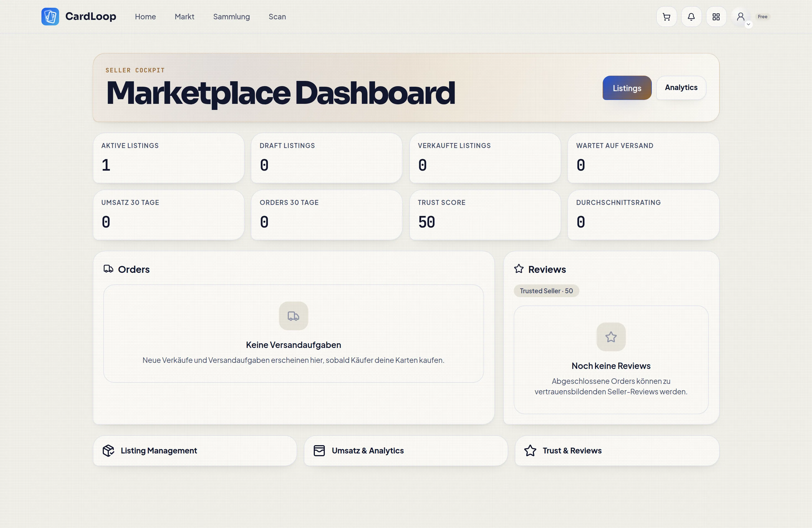Click the Wartet auf Versand card
This screenshot has width=812, height=528.
pos(643,158)
